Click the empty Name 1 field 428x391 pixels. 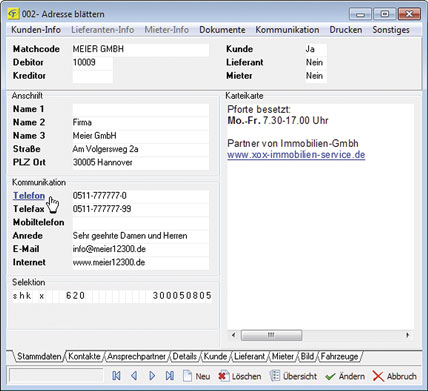tap(141, 109)
